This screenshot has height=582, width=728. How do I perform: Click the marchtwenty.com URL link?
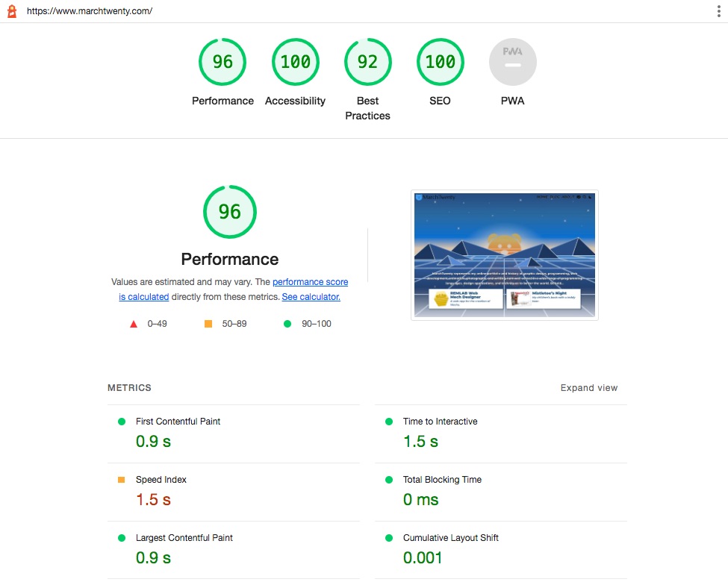90,11
